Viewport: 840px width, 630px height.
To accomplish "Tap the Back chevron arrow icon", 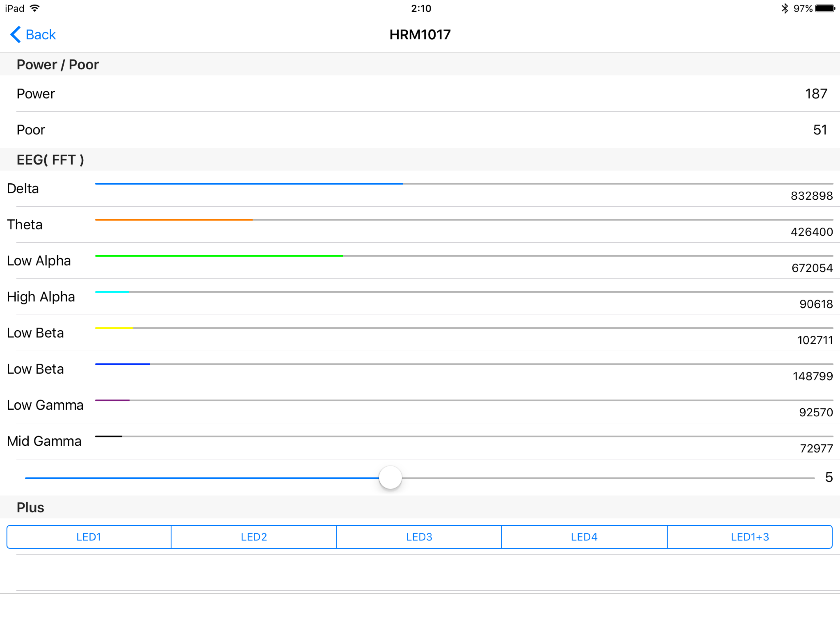I will [15, 34].
